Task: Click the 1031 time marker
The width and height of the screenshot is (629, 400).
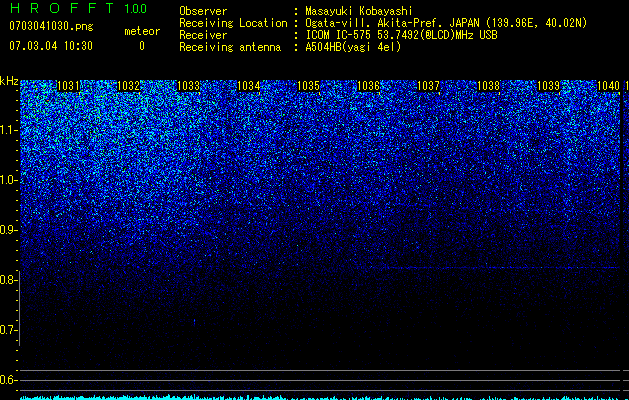Action: [68, 86]
